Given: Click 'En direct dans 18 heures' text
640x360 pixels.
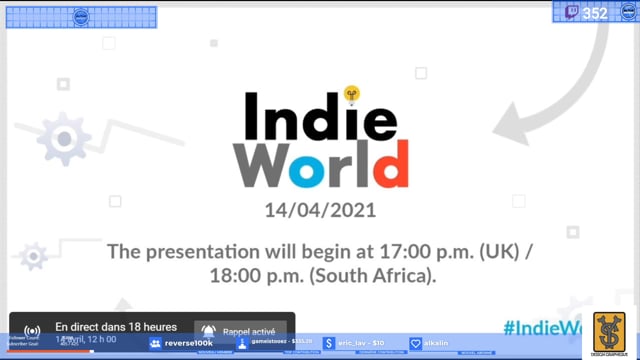Looking at the screenshot, I should coord(116,327).
